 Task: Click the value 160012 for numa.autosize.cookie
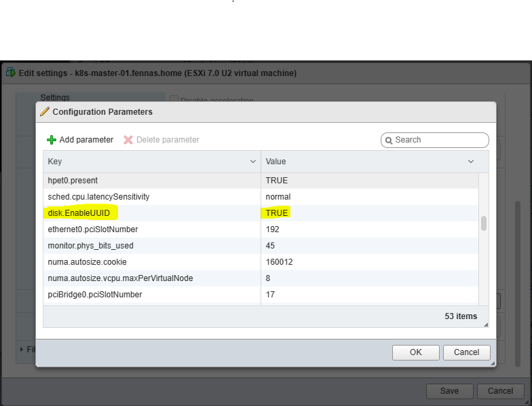pos(279,262)
